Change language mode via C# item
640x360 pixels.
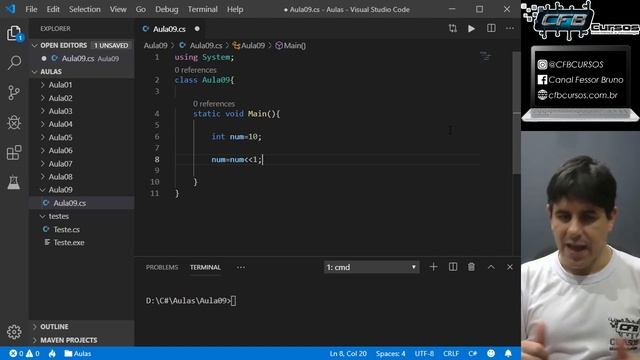[473, 353]
